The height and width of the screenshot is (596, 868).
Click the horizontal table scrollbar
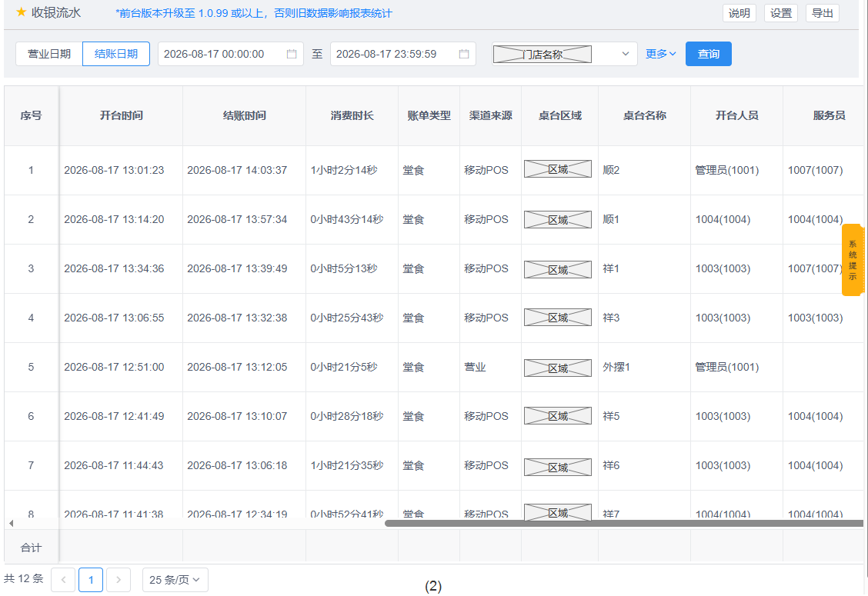tap(624, 523)
